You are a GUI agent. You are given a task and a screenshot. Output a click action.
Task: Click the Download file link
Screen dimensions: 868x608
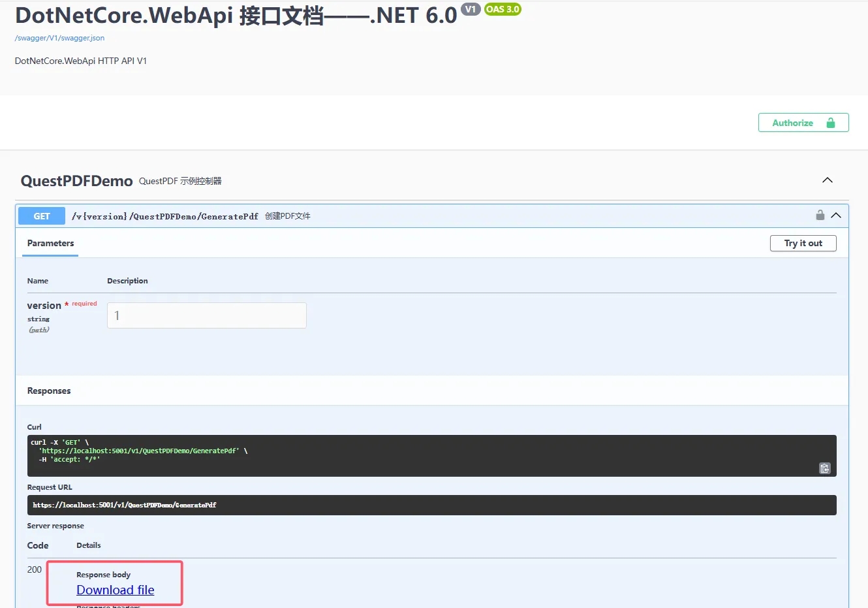coord(116,590)
